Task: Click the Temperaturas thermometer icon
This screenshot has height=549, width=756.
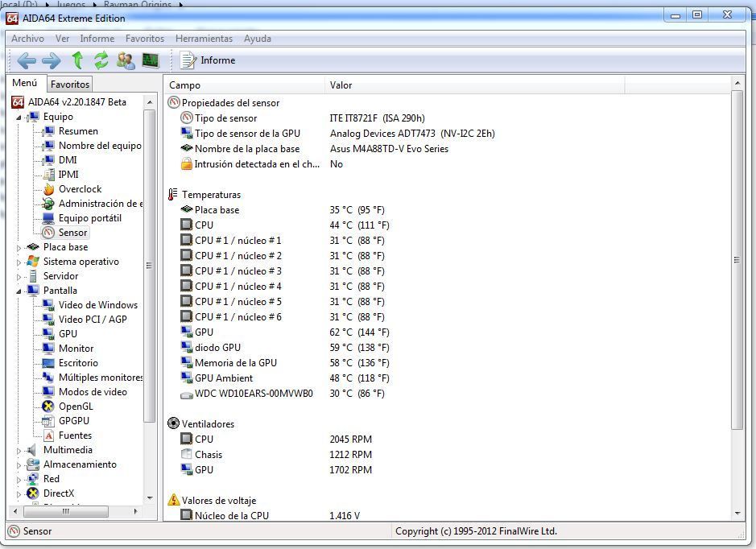Action: tap(172, 195)
